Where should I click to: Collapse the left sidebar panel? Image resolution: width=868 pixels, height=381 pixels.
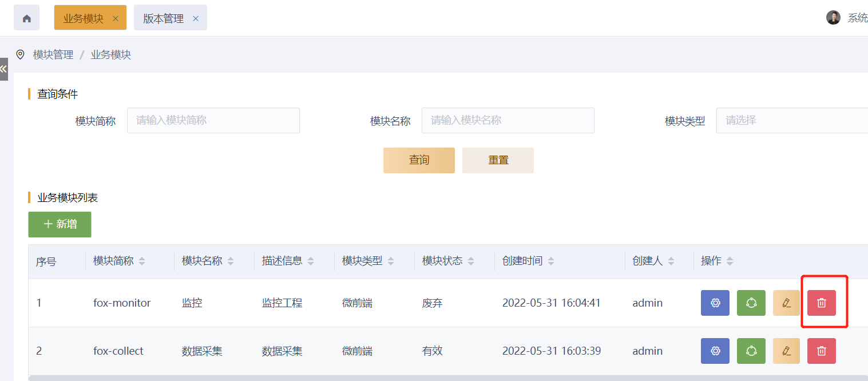[4, 69]
